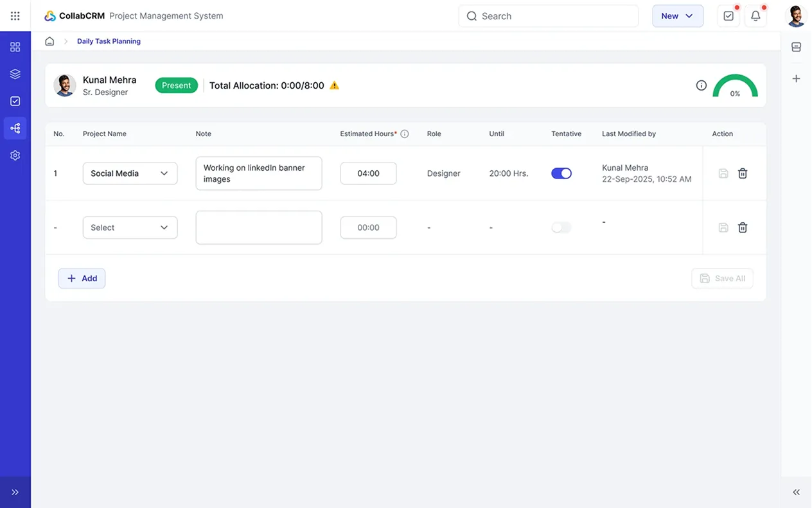Delete the Social Media row with trash icon
Screen dimensions: 812x508
pyautogui.click(x=743, y=173)
